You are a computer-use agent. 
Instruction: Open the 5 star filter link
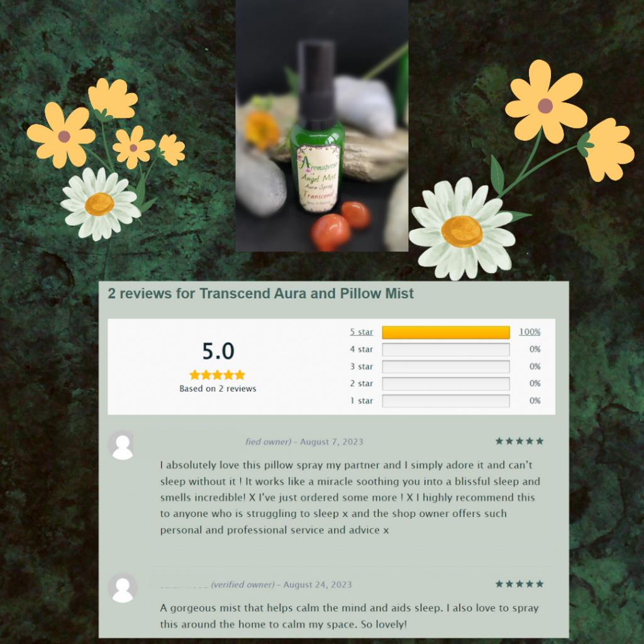362,332
